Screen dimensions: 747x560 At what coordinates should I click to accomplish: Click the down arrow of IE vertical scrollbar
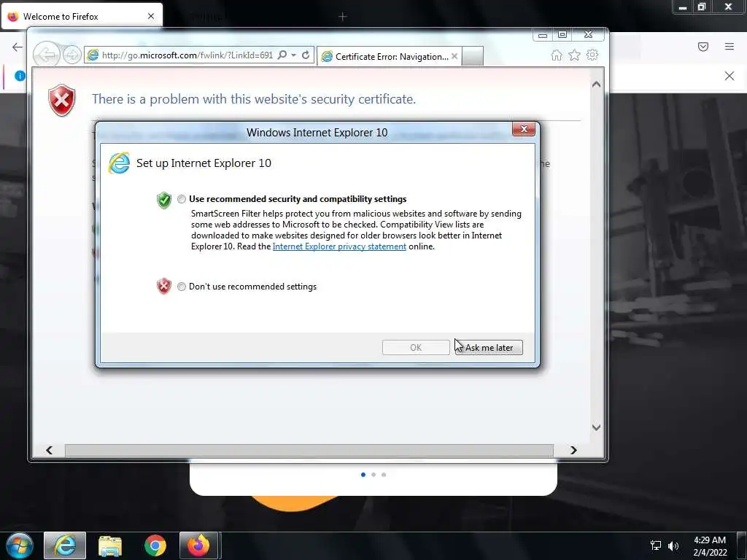pos(596,427)
